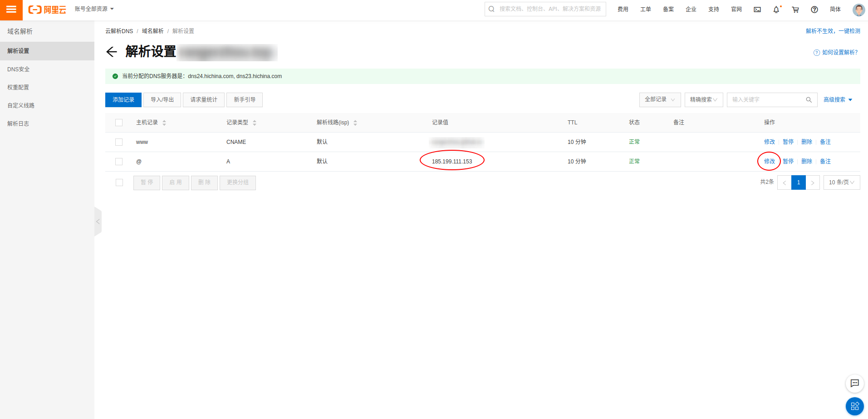Open the 10 条/页 page size dropdown
The width and height of the screenshot is (868, 419).
tap(842, 182)
